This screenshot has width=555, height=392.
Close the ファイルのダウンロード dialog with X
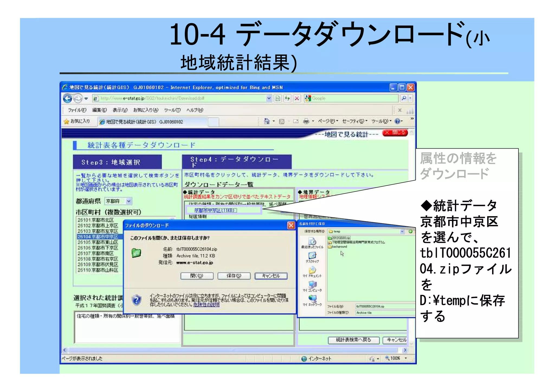coord(291,225)
